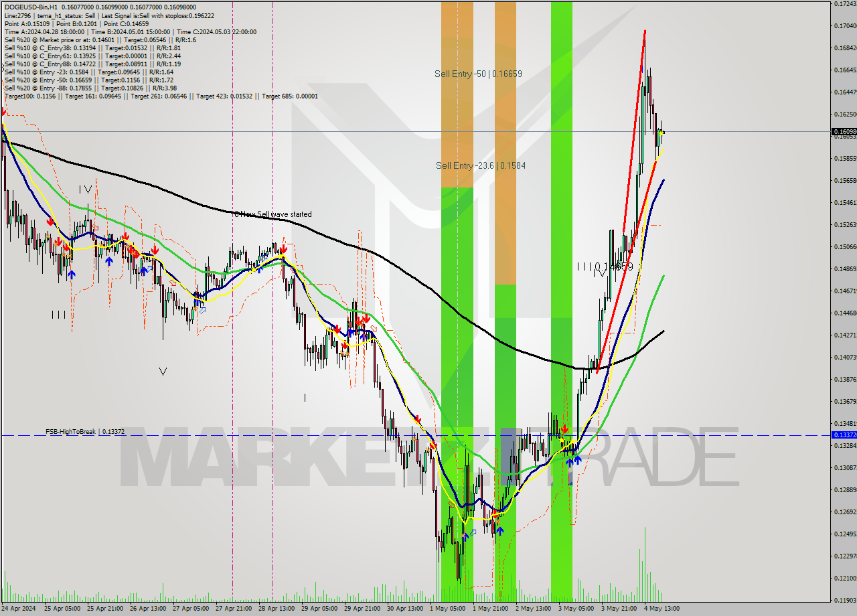The height and width of the screenshot is (616, 857).
Task: Click the 0.13087 price axis value
Action: point(845,467)
